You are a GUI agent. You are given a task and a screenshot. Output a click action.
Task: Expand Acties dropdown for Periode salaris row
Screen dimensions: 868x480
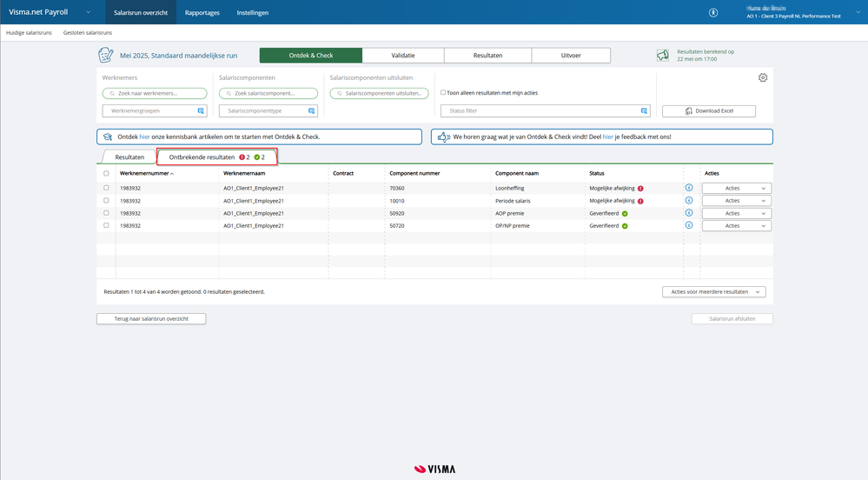(737, 201)
